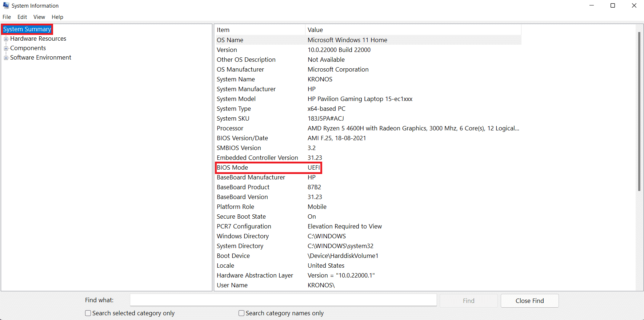Click the Close Find button
Viewport: 644px width, 320px height.
pyautogui.click(x=529, y=301)
